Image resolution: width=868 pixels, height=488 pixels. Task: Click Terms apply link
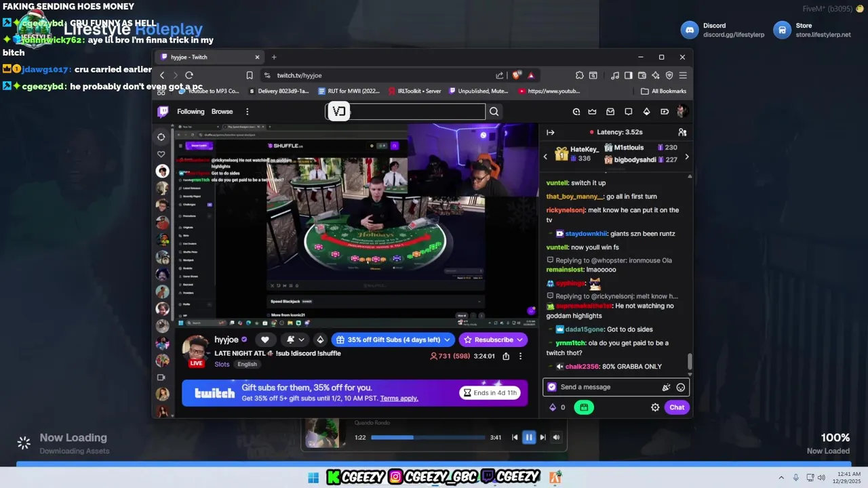coord(399,398)
